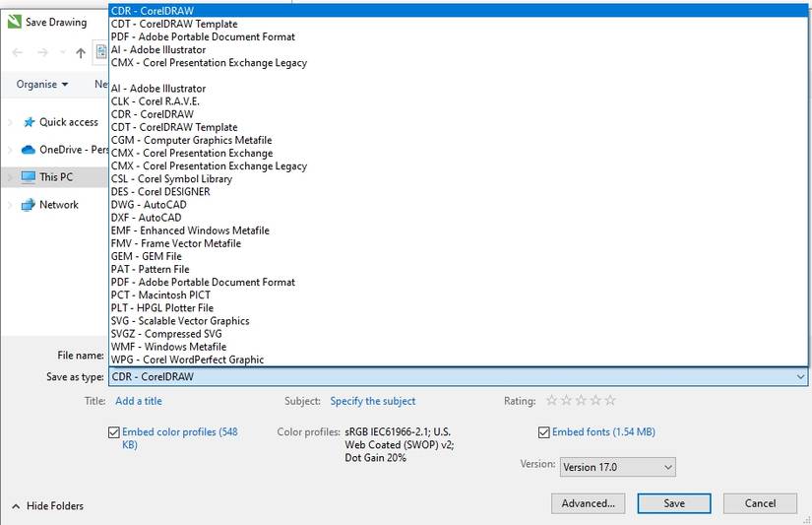Toggle Embed color profiles checkbox
Screen dimensions: 812x525
click(x=114, y=432)
